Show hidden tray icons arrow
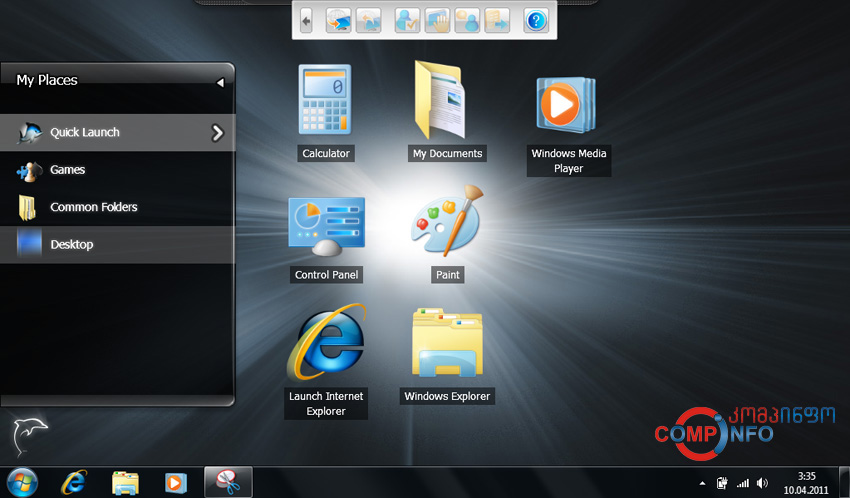Image resolution: width=850 pixels, height=498 pixels. pyautogui.click(x=703, y=483)
